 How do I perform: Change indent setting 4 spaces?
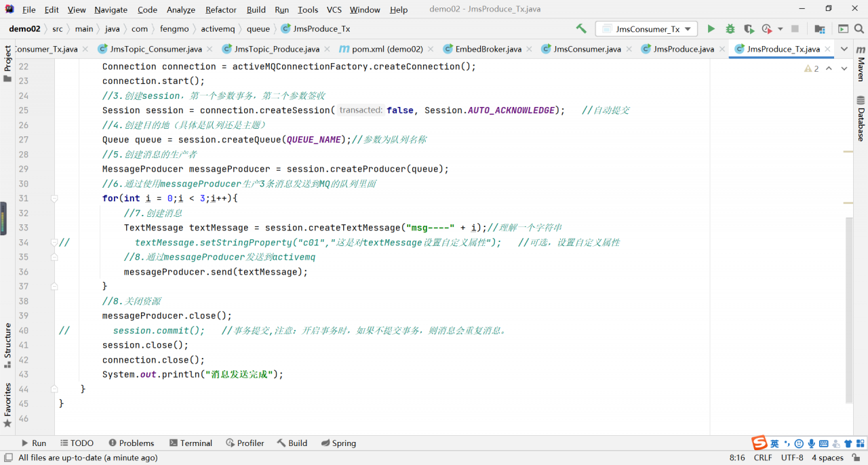(827, 458)
